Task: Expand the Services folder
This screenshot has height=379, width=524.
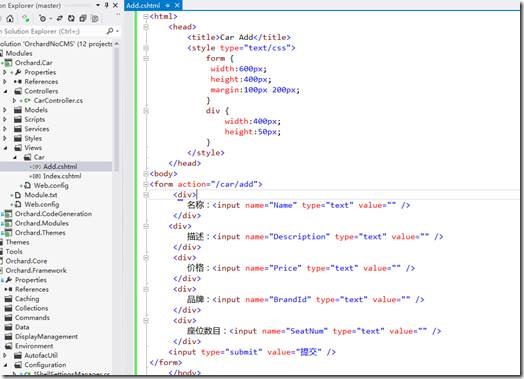Action: [5, 129]
